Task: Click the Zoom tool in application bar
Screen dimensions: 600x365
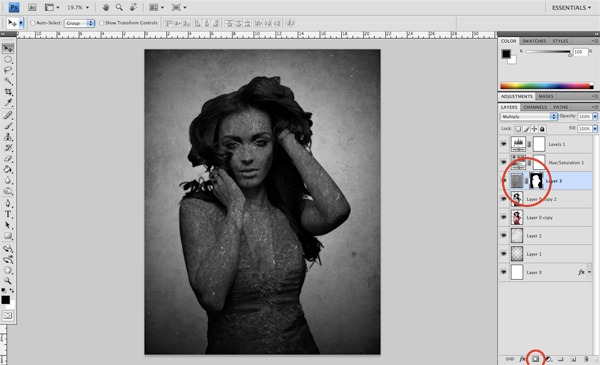Action: [x=119, y=7]
